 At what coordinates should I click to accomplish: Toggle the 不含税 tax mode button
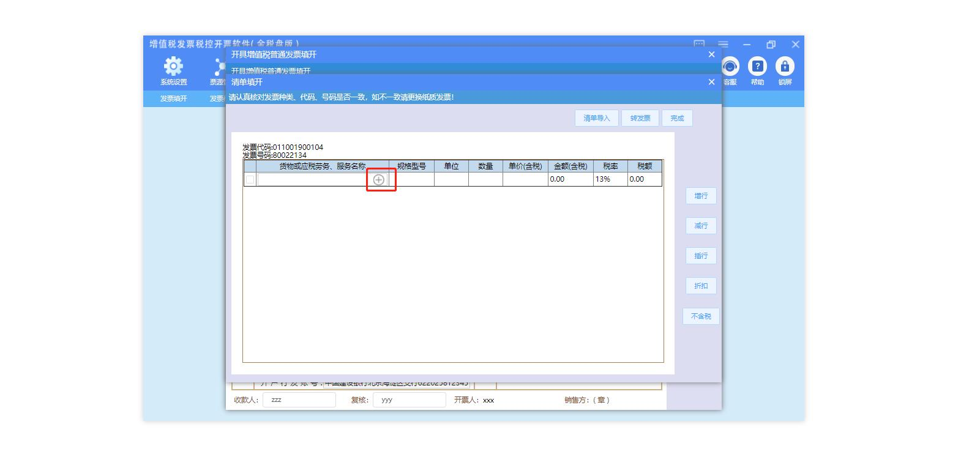click(x=701, y=316)
